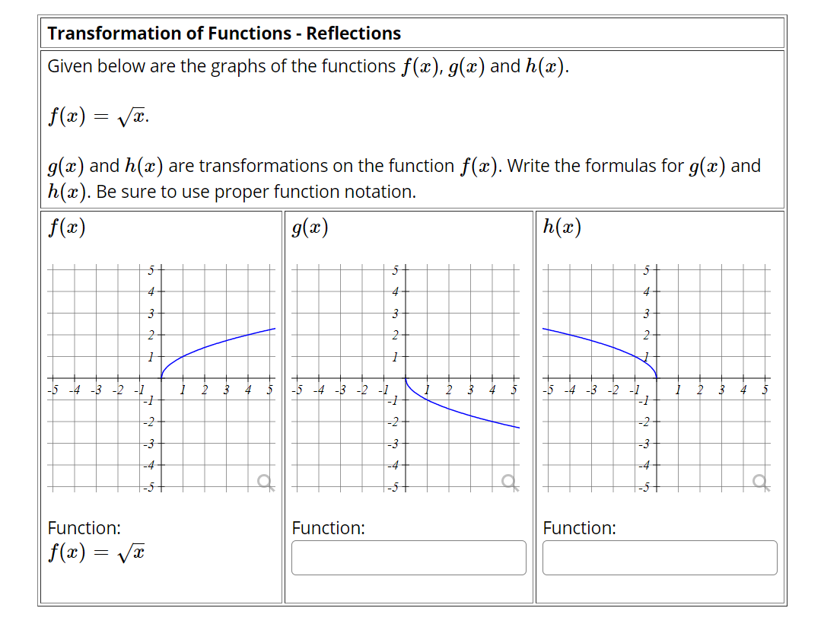The height and width of the screenshot is (624, 840).
Task: Select the blue curve in the f(x) graph
Action: pos(221,342)
